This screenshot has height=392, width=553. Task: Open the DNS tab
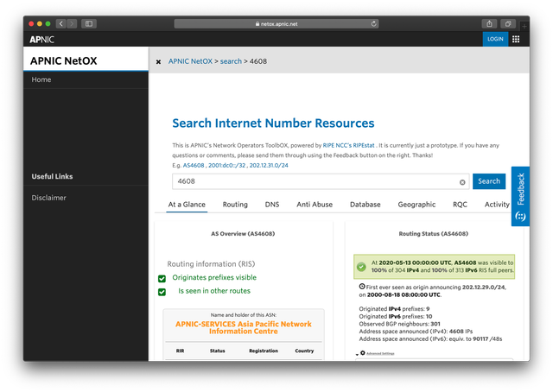pyautogui.click(x=272, y=205)
